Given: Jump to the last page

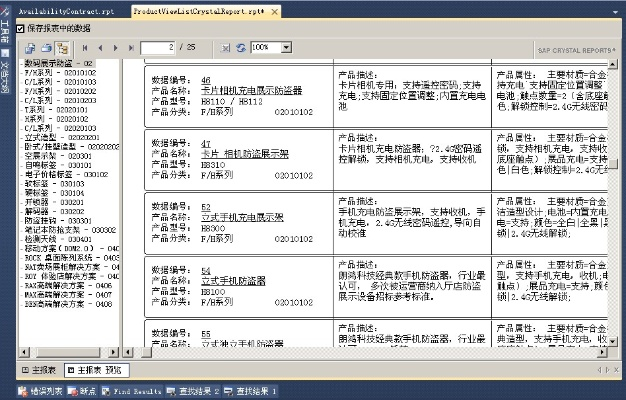Looking at the screenshot, I should (x=130, y=47).
